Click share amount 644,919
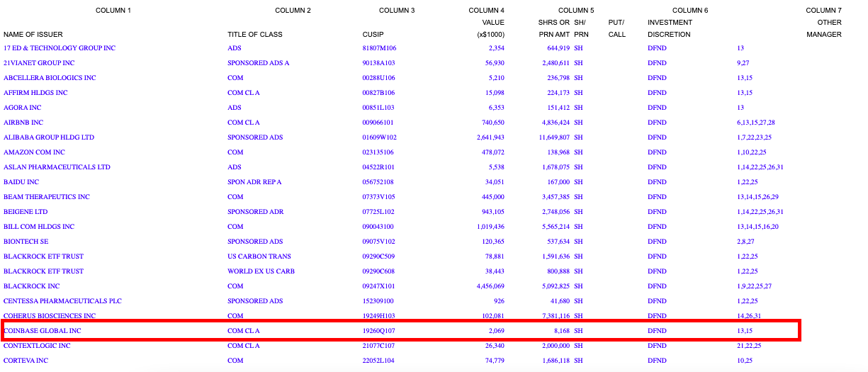The width and height of the screenshot is (868, 372). [x=558, y=48]
